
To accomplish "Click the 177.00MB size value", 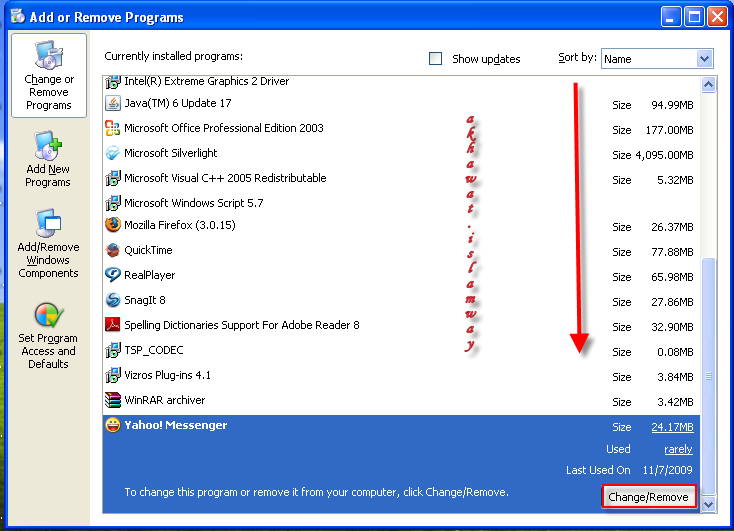I will [669, 130].
